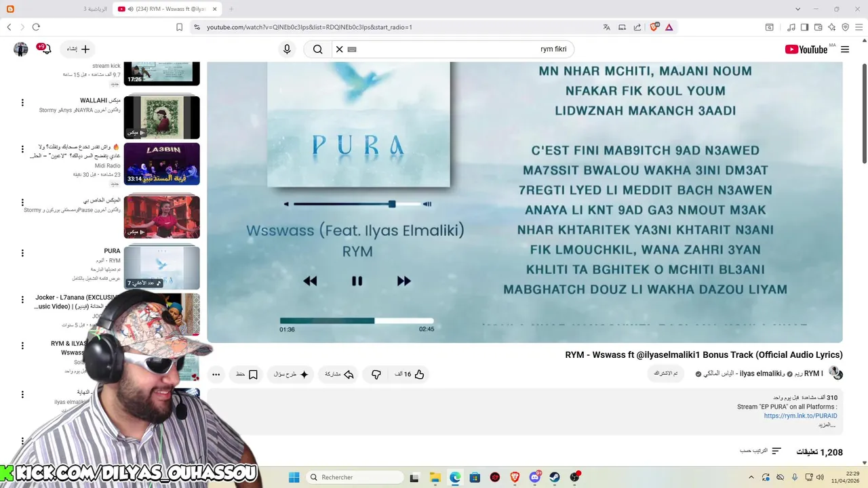Screen dimensions: 868x488
Task: Open the WALLAHI mix thumbnail
Action: (x=161, y=117)
